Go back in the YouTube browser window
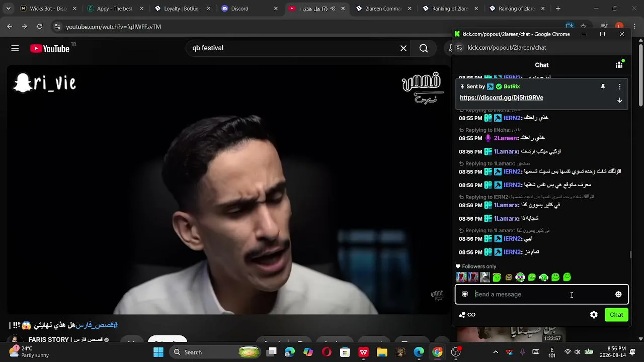This screenshot has height=362, width=644. point(10,27)
